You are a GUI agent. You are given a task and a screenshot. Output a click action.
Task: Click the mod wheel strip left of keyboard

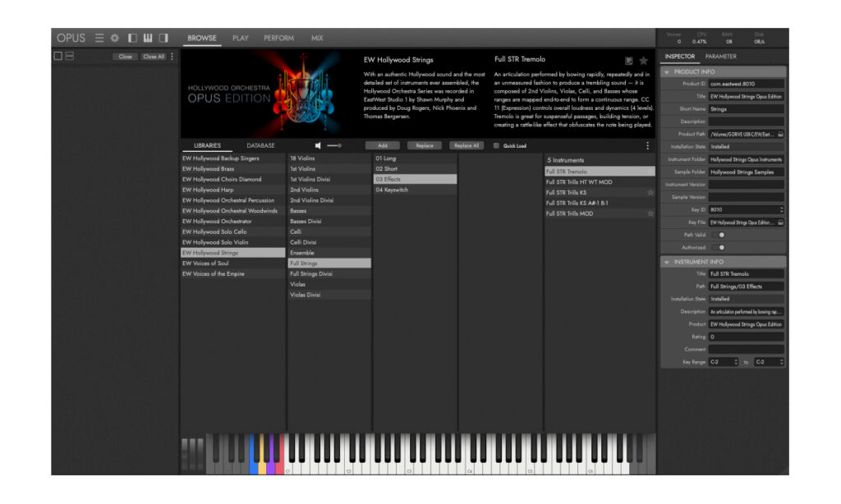pyautogui.click(x=193, y=454)
